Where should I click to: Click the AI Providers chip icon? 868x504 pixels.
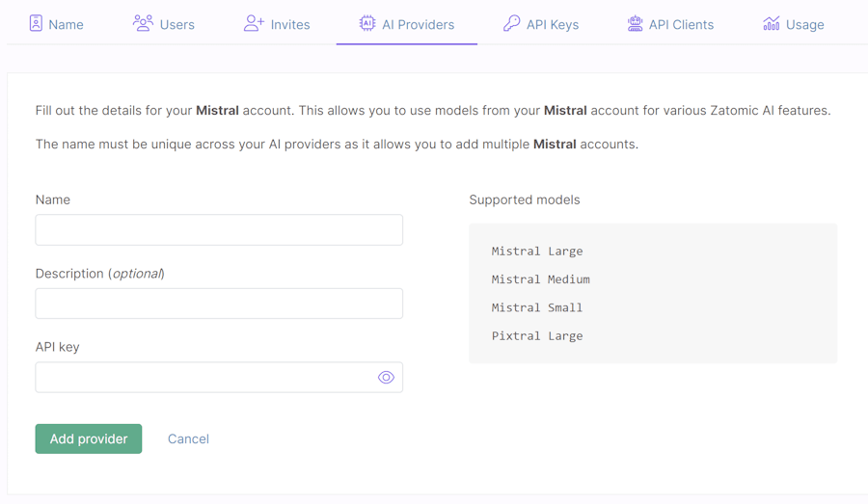point(367,23)
